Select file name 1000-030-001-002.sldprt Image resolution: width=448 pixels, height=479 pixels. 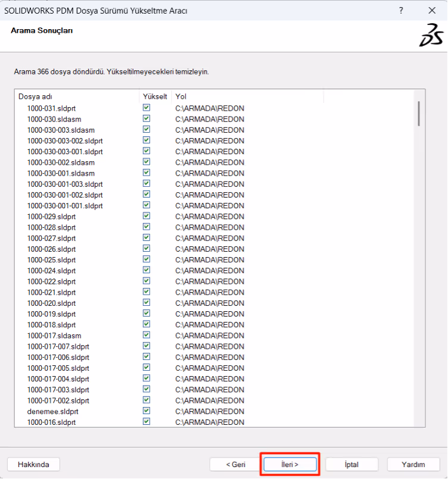[65, 195]
